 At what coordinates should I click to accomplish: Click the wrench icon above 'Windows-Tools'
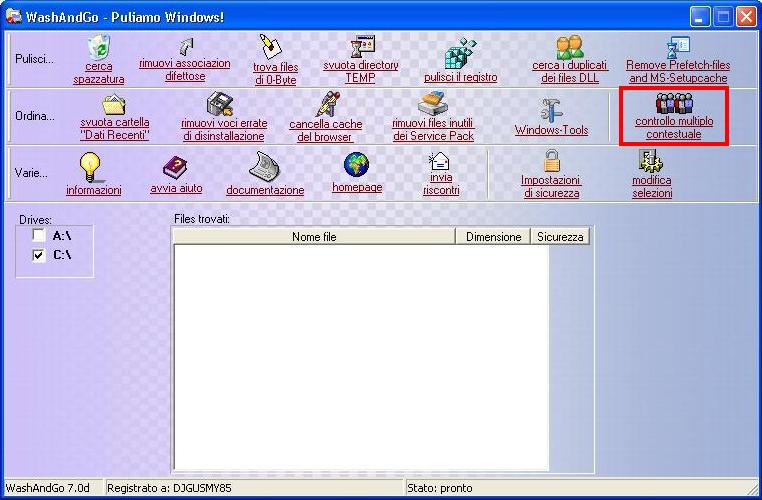pos(552,111)
